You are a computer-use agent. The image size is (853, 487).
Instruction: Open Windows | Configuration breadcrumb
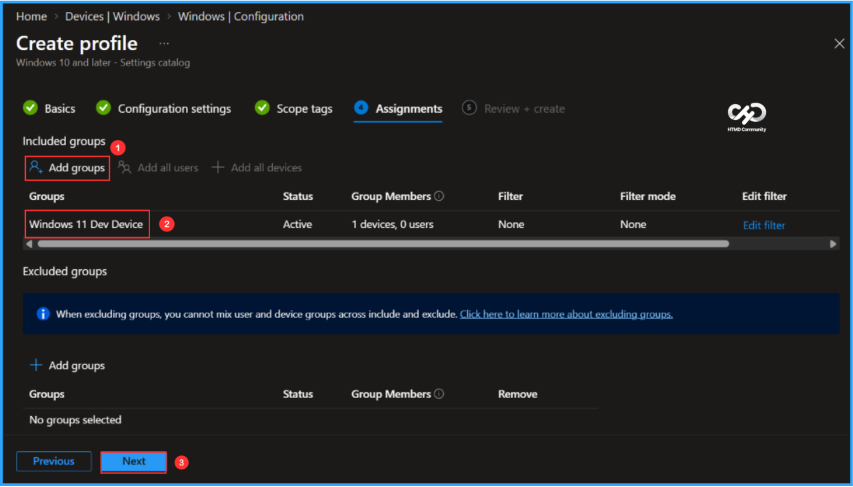(x=241, y=16)
